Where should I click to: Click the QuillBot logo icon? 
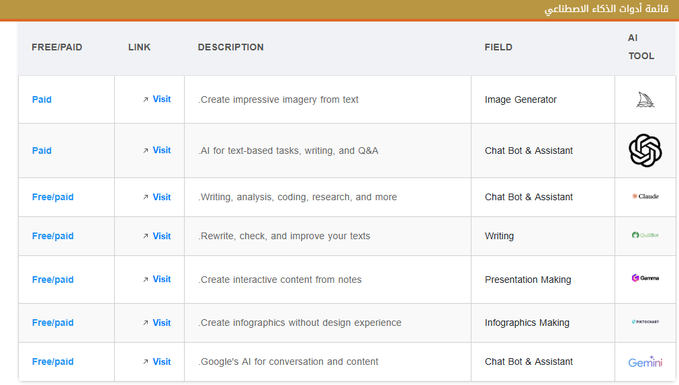[x=645, y=235]
